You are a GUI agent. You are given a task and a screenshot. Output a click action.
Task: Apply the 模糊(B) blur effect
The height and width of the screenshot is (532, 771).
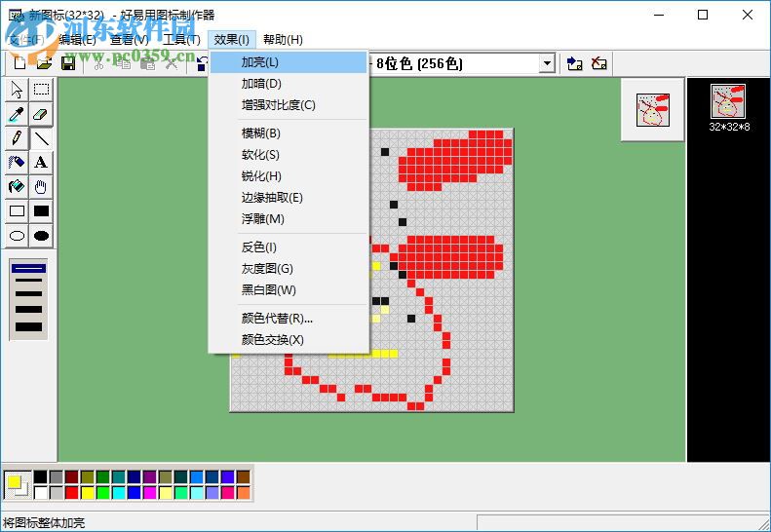click(289, 133)
